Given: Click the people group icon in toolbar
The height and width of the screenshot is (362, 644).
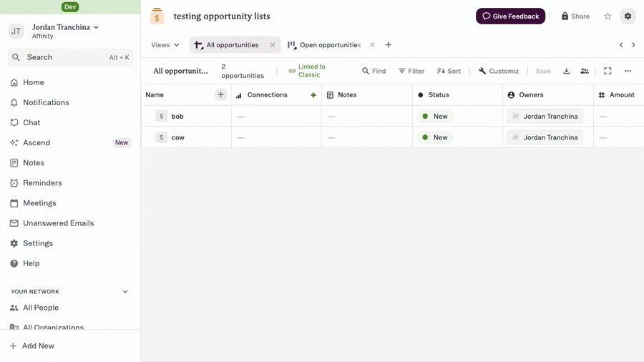Looking at the screenshot, I should pos(585,71).
